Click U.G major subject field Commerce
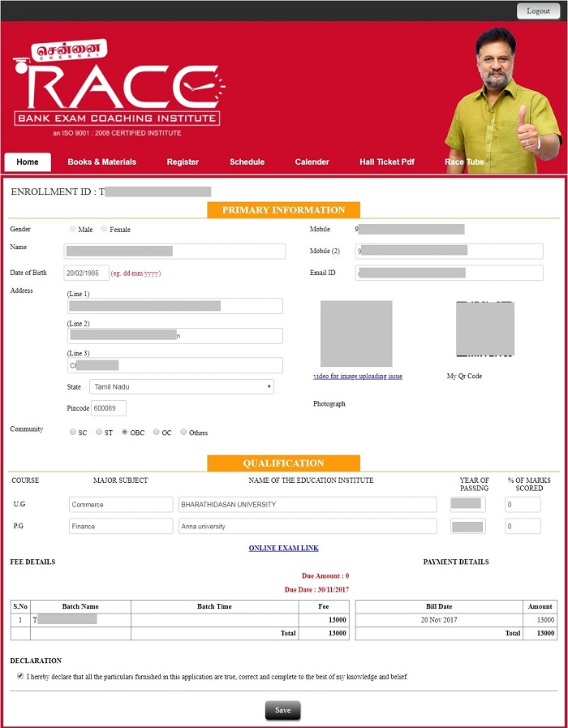This screenshot has width=568, height=728. point(121,505)
